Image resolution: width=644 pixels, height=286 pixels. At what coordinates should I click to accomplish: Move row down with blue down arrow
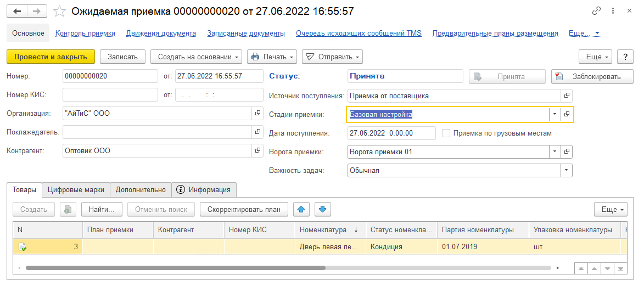323,209
